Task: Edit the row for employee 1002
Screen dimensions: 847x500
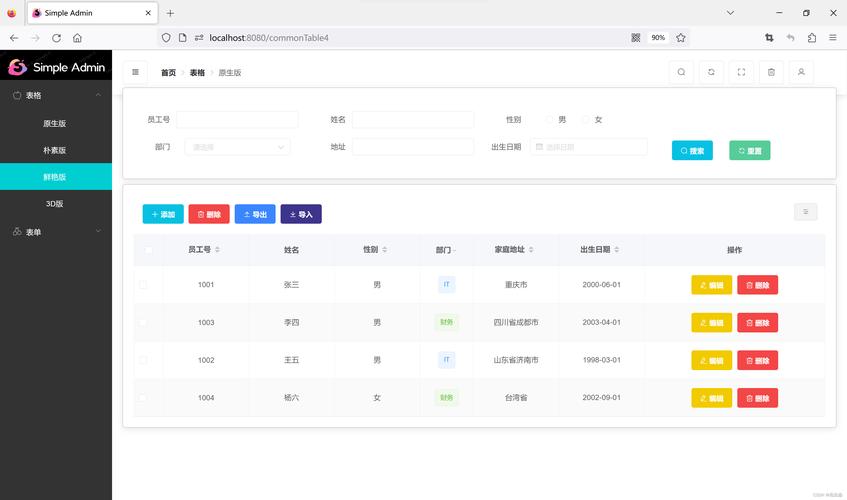Action: pos(711,360)
